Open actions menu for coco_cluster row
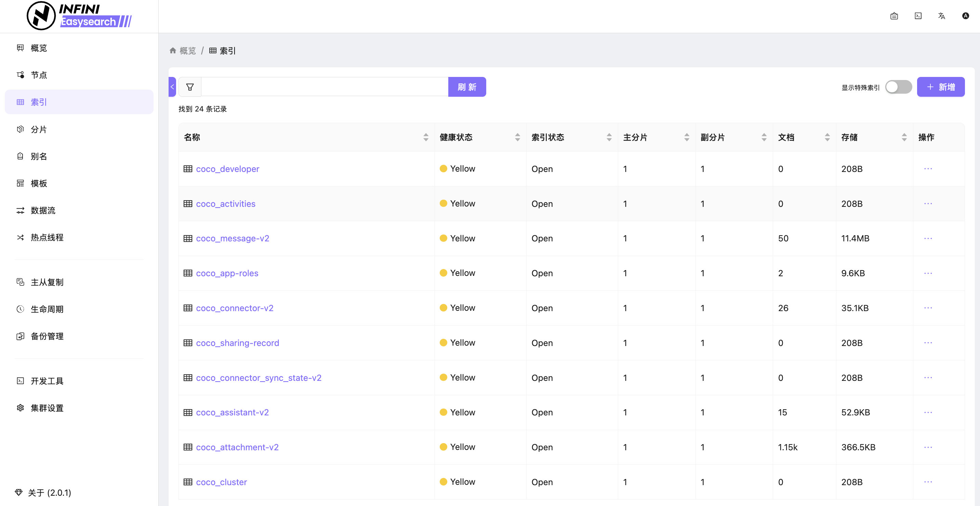Viewport: 980px width, 506px height. tap(928, 482)
